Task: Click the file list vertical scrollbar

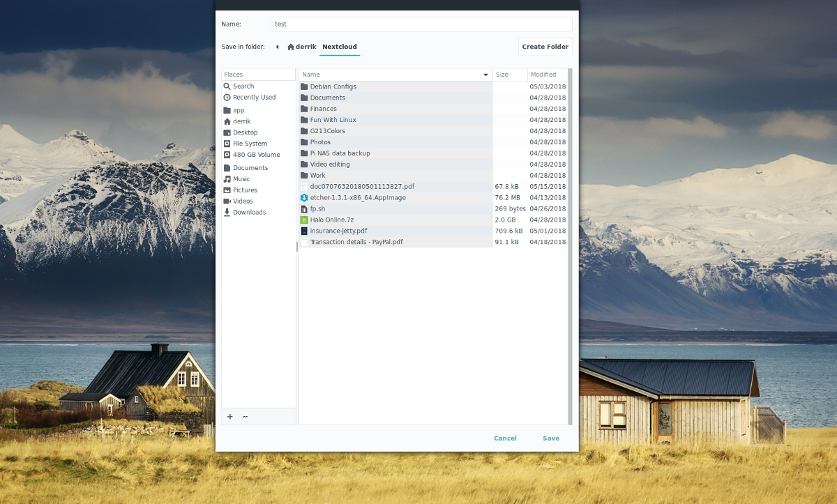Action: (570, 246)
